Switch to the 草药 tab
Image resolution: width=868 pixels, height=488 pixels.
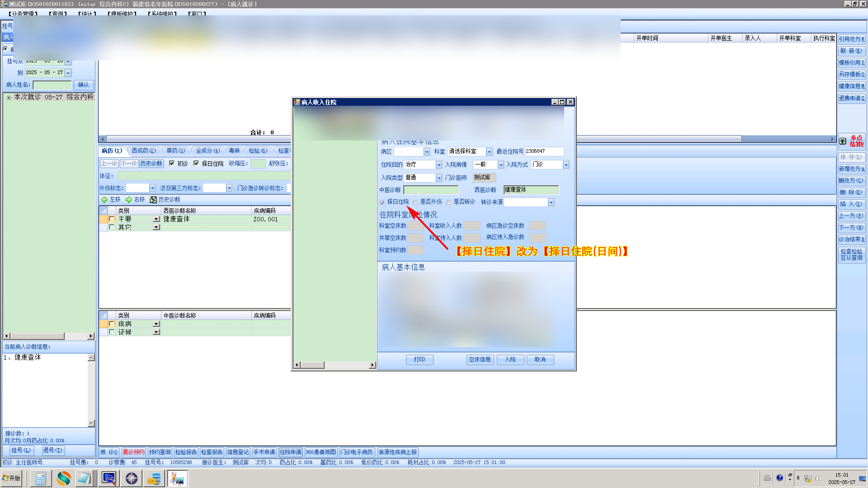pyautogui.click(x=175, y=150)
